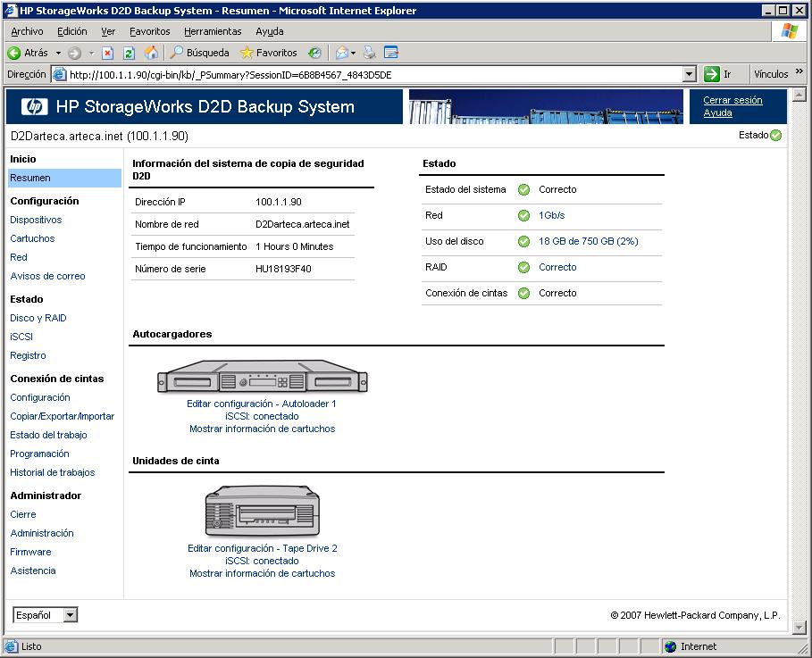Open the Herramientas menu
812x658 pixels.
coord(213,31)
